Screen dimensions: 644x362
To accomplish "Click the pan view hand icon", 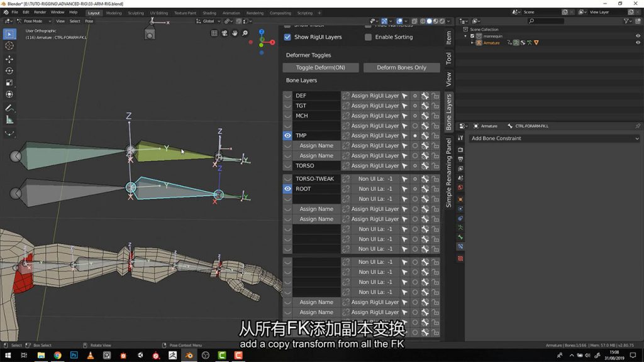I will click(x=235, y=33).
